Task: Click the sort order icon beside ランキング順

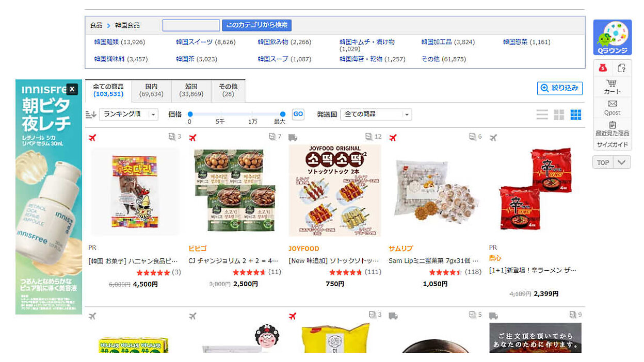Action: [x=91, y=114]
